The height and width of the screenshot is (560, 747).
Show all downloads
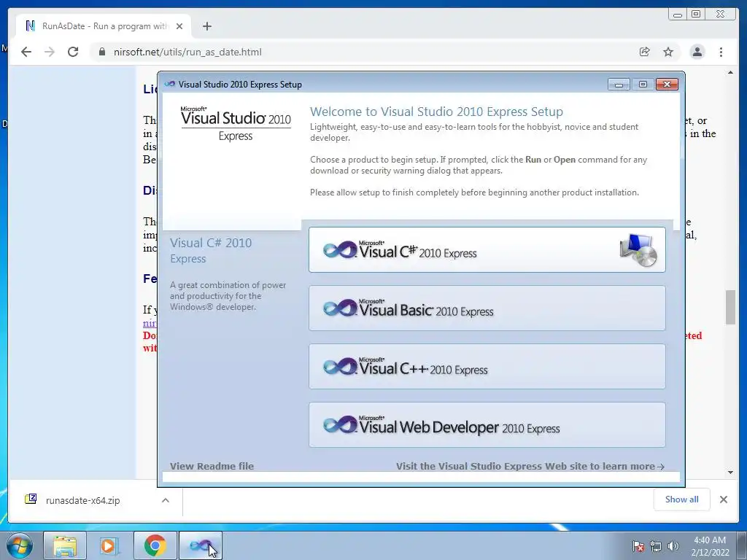pos(682,499)
